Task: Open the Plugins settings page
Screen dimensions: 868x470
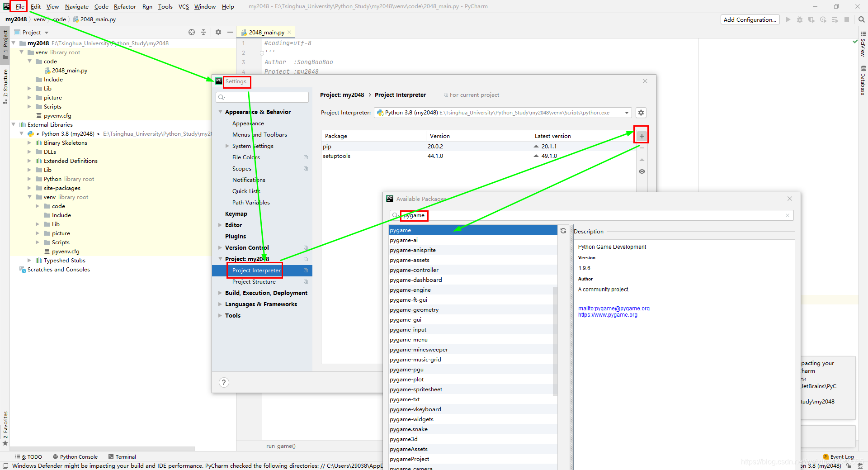Action: [236, 236]
